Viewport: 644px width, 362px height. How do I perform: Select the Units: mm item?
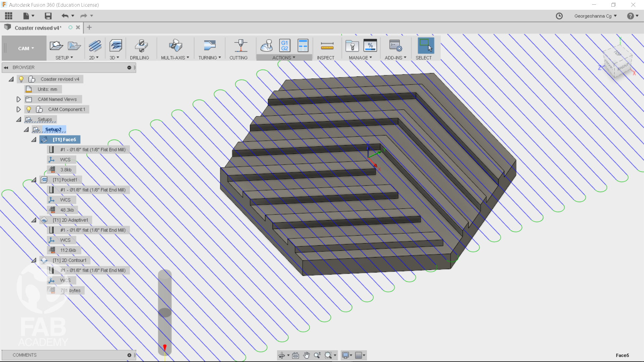point(47,89)
